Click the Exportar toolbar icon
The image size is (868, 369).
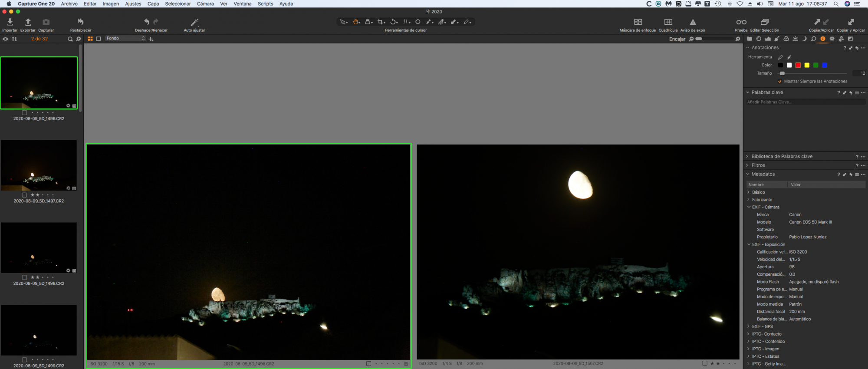tap(28, 22)
